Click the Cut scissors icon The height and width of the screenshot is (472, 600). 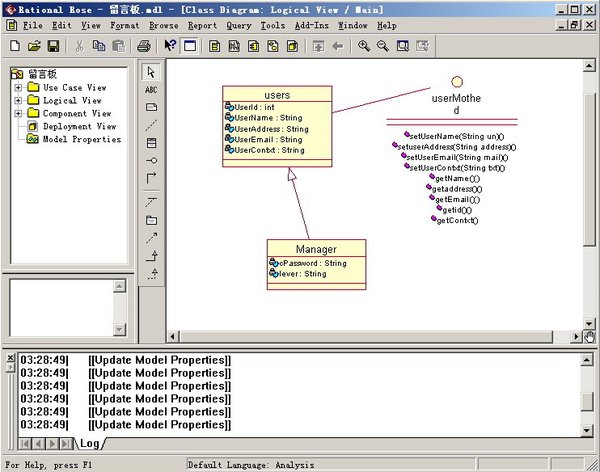[79, 46]
